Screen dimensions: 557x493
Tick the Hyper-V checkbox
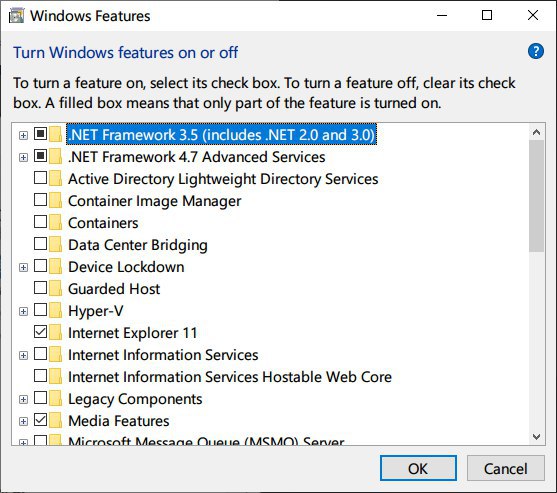click(x=40, y=310)
